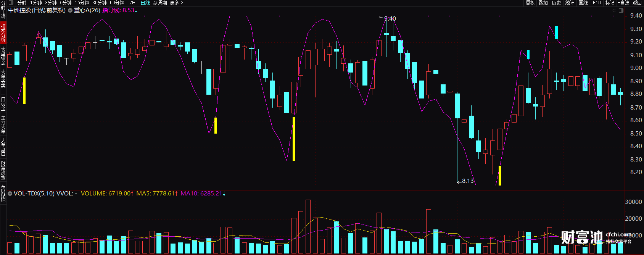Open the 更多 periods expander
Image resolution: width=644 pixels, height=255 pixels.
click(176, 3)
